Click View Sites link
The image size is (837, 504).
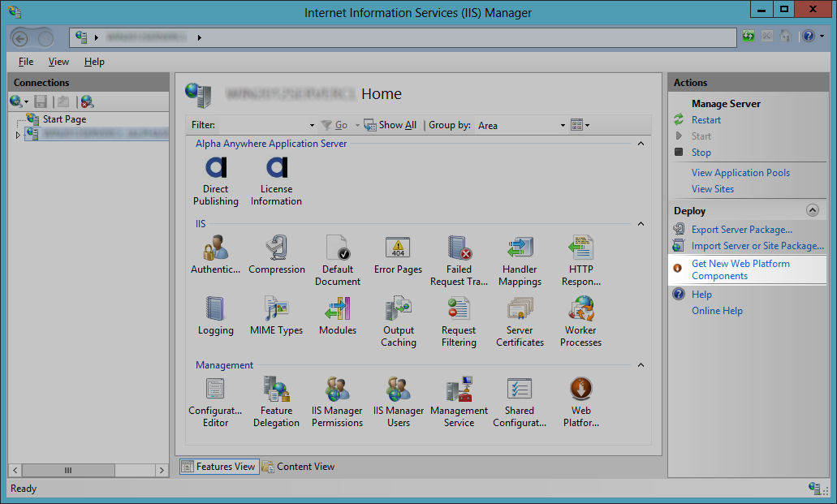713,189
